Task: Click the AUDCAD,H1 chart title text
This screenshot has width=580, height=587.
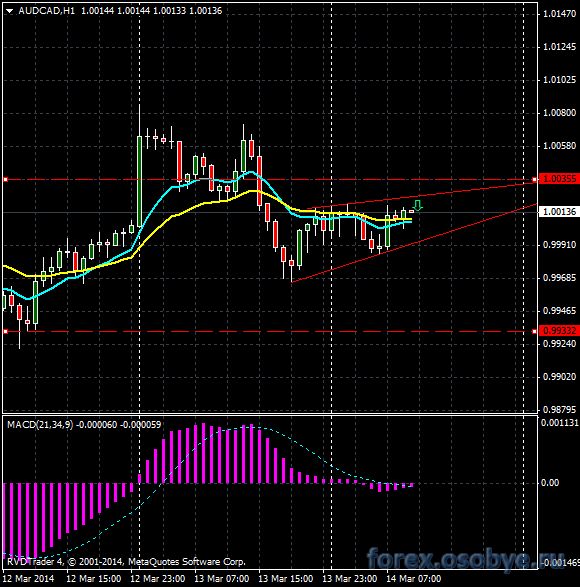Action: coord(46,11)
